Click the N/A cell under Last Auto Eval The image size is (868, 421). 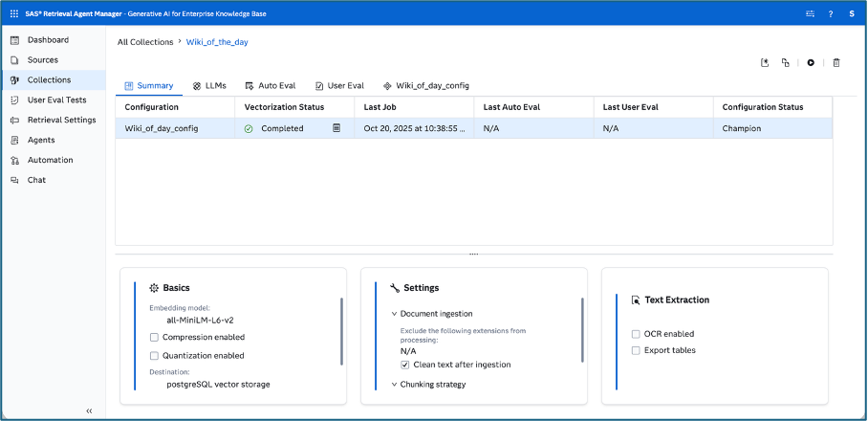tap(534, 128)
